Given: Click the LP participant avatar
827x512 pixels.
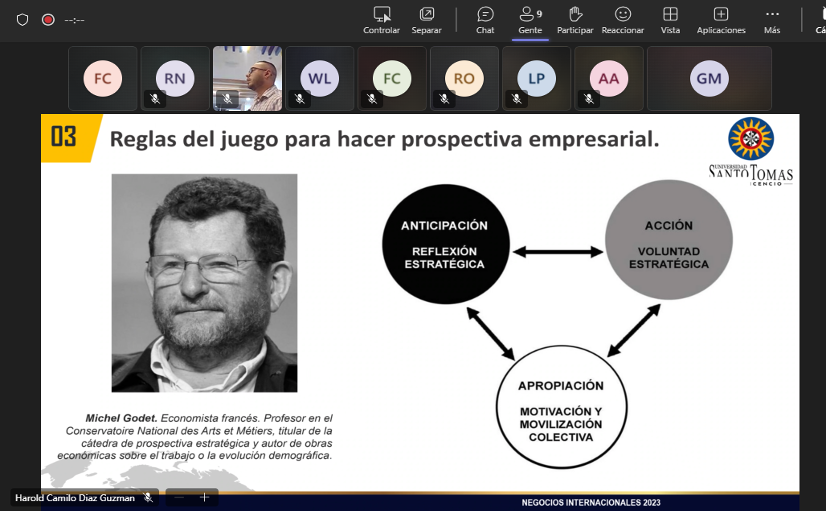Looking at the screenshot, I should 536,78.
